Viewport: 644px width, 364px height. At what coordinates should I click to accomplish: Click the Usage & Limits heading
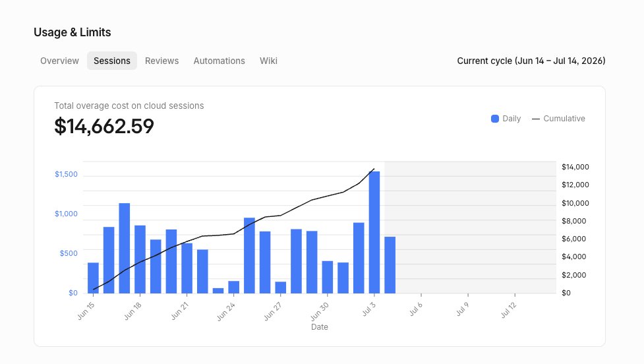pyautogui.click(x=73, y=32)
